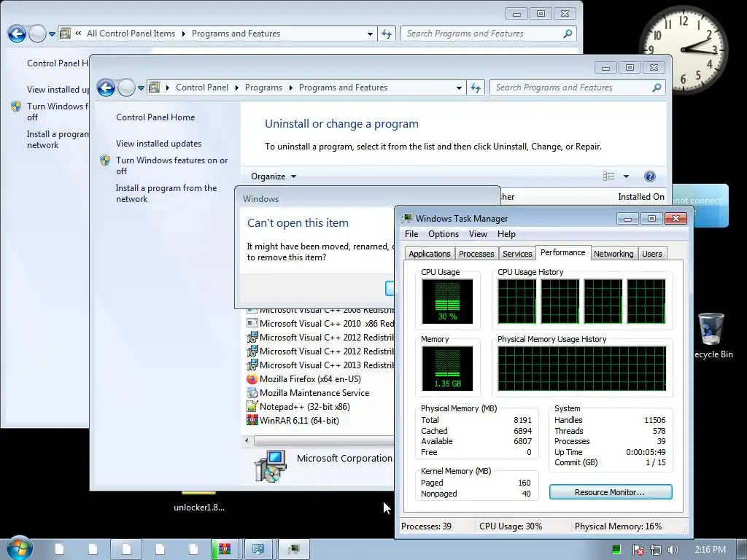747x560 pixels.
Task: Open the address bar history dropdown in the front window
Action: [x=459, y=87]
